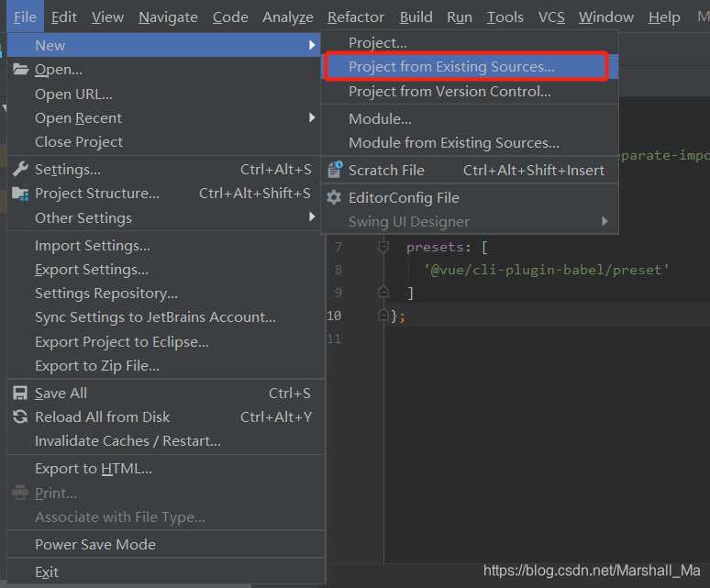Select Open URL... menu entry

[164, 94]
